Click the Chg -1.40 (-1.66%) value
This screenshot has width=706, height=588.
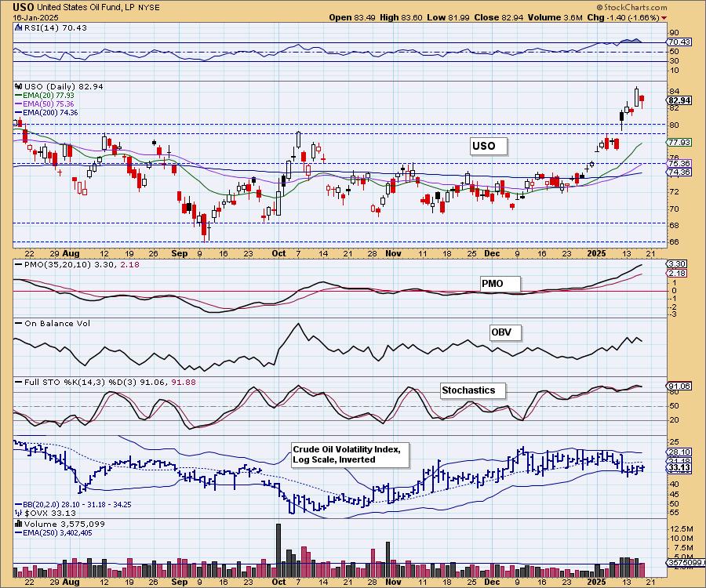(x=623, y=17)
